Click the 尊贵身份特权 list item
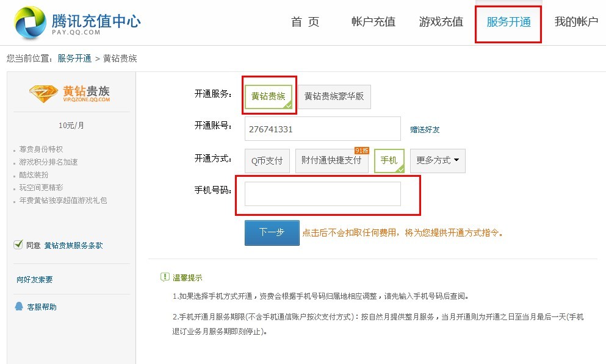This screenshot has height=364, width=606. 41,149
